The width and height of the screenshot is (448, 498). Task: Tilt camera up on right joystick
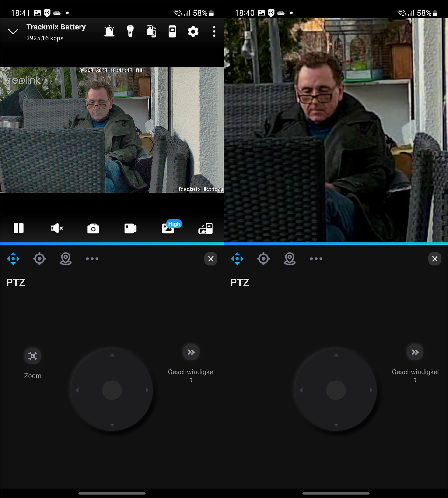(x=336, y=355)
